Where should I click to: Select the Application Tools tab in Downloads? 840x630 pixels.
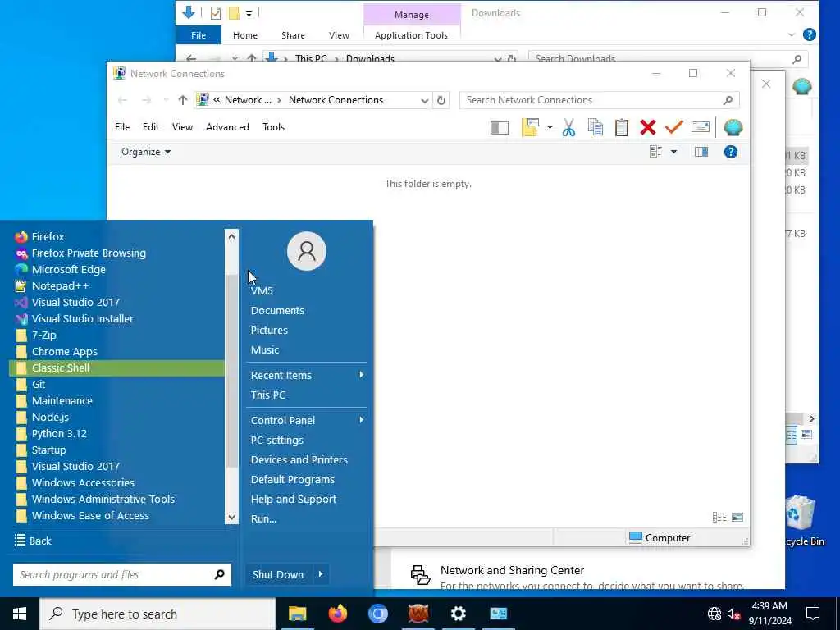(x=411, y=35)
